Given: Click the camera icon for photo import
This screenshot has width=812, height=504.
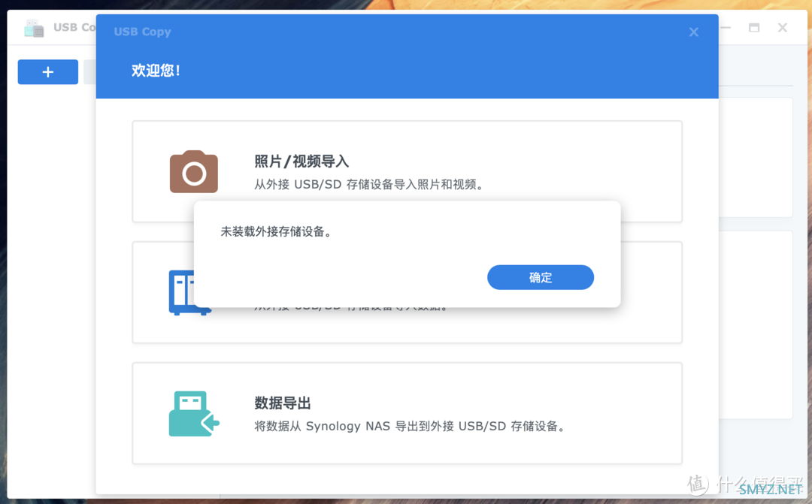Looking at the screenshot, I should pyautogui.click(x=194, y=172).
